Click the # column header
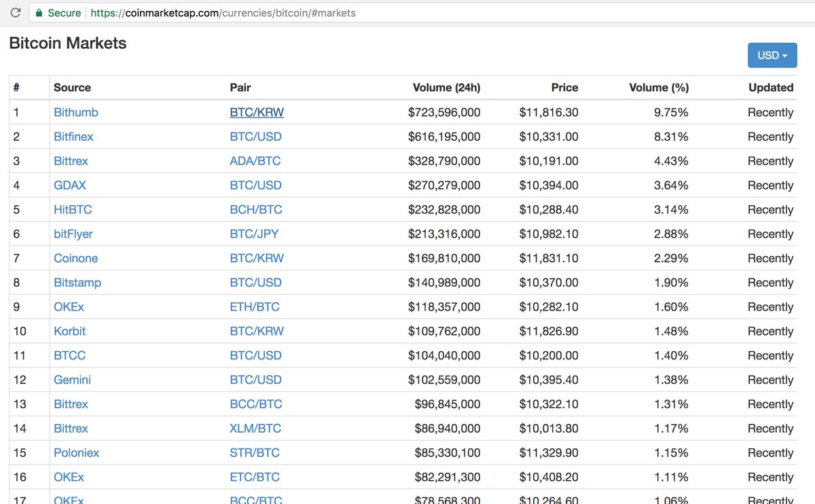 pyautogui.click(x=16, y=88)
